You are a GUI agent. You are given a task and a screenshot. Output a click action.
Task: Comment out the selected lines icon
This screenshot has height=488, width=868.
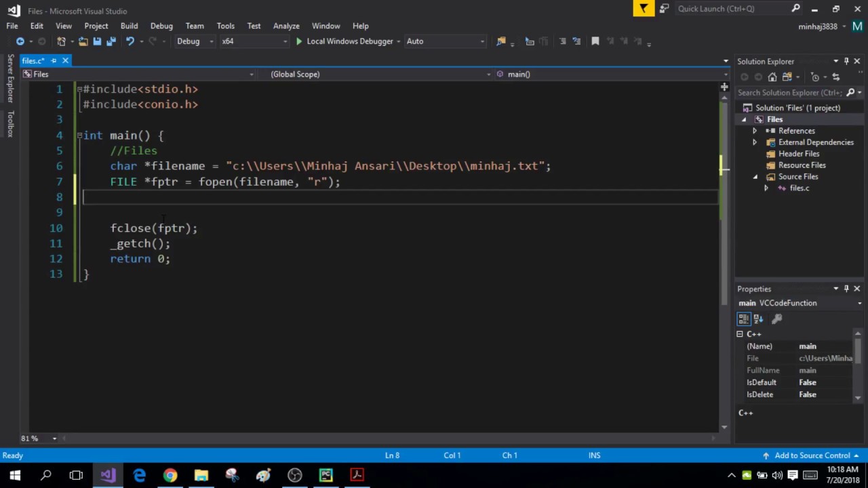562,41
